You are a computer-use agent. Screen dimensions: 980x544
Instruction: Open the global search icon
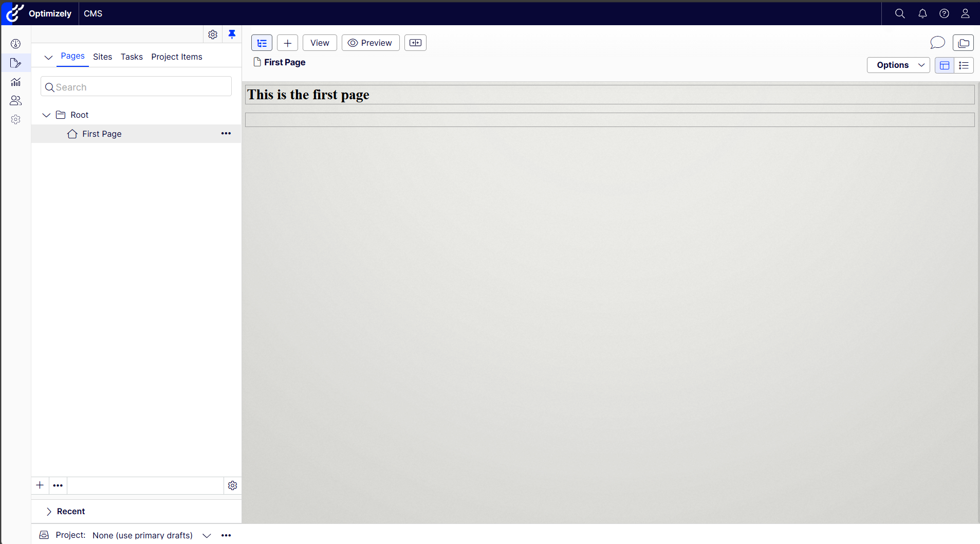click(900, 13)
